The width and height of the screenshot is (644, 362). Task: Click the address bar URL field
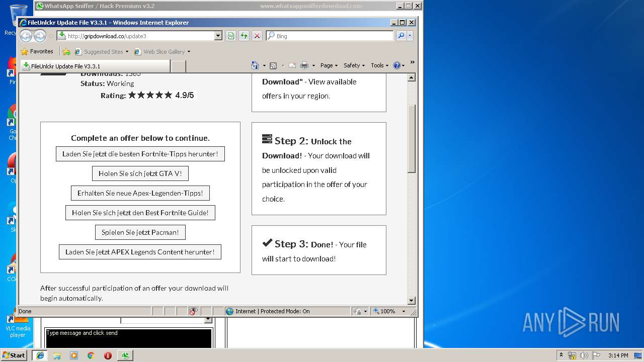point(135,36)
